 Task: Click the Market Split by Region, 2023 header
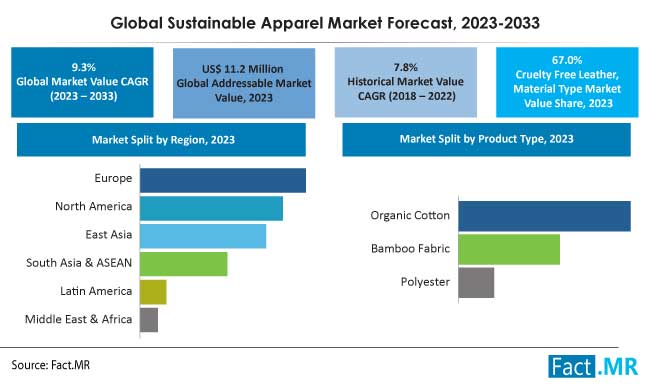161,140
